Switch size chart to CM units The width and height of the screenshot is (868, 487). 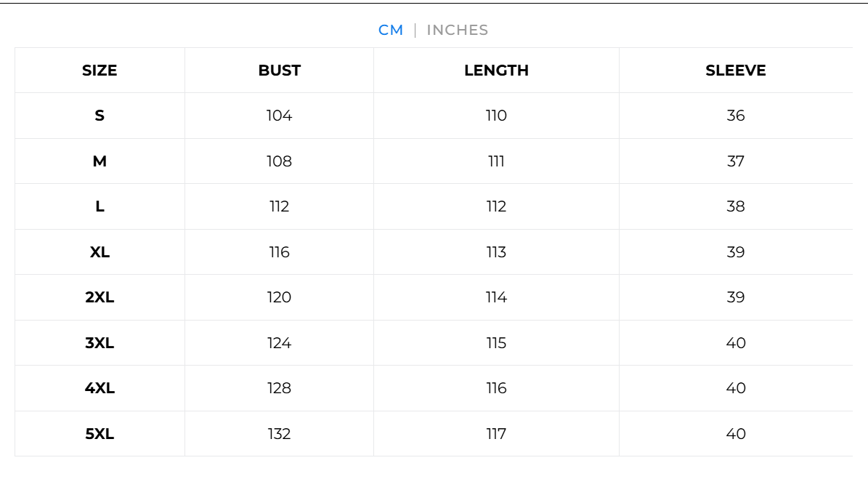click(391, 30)
